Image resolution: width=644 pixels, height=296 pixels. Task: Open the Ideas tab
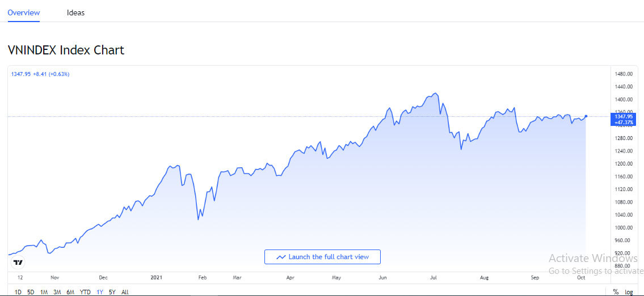pyautogui.click(x=75, y=12)
